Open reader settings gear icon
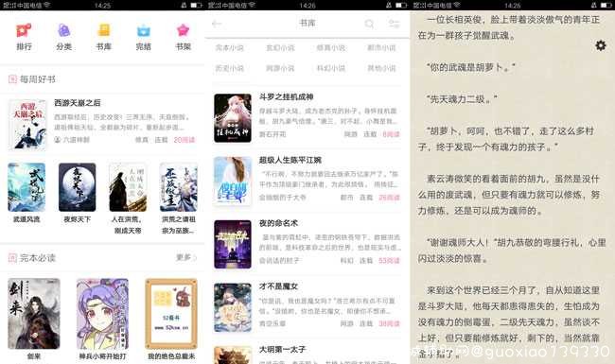Image resolution: width=615 pixels, height=364 pixels. [x=601, y=45]
